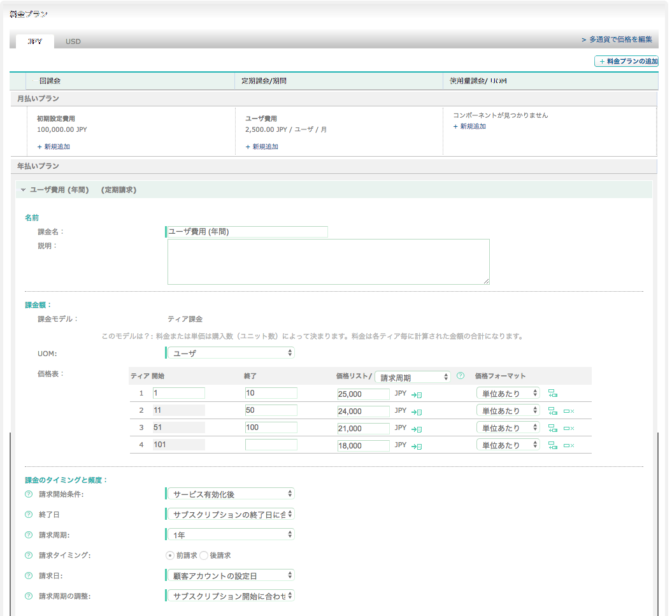Image resolution: width=672 pixels, height=616 pixels.
Task: Click the 課金名 text field
Action: point(247,232)
